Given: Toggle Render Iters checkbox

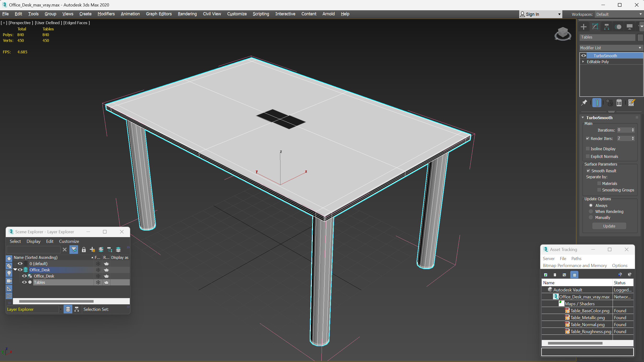Looking at the screenshot, I should point(588,138).
